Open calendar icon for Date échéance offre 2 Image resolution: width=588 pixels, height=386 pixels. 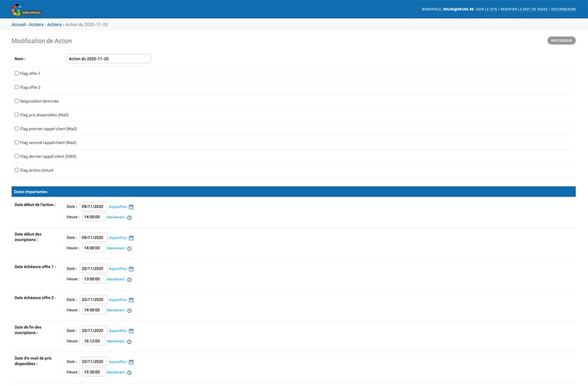(x=131, y=300)
